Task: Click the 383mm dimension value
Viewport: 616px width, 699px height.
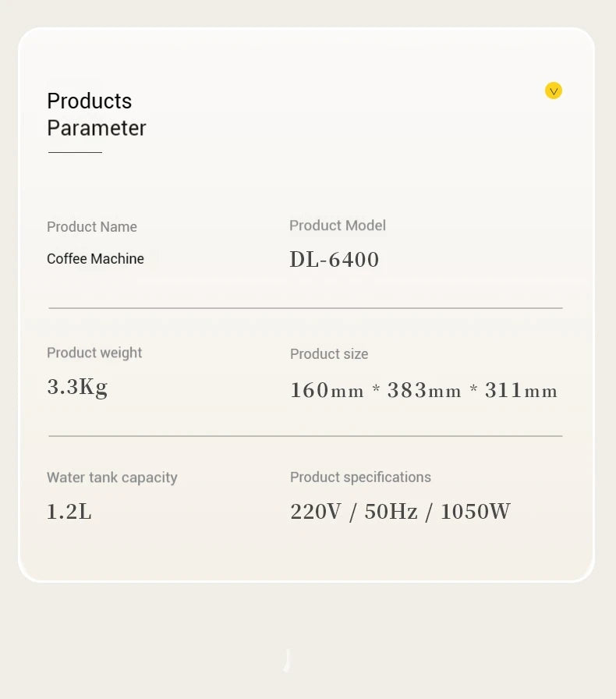Action: (x=424, y=390)
